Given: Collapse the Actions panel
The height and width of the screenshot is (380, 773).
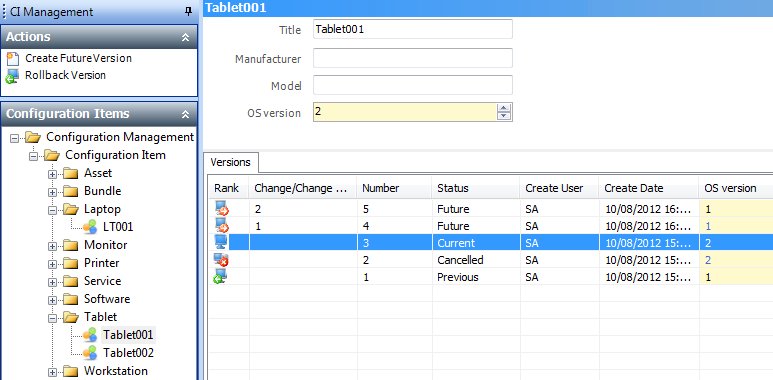Looking at the screenshot, I should point(185,37).
